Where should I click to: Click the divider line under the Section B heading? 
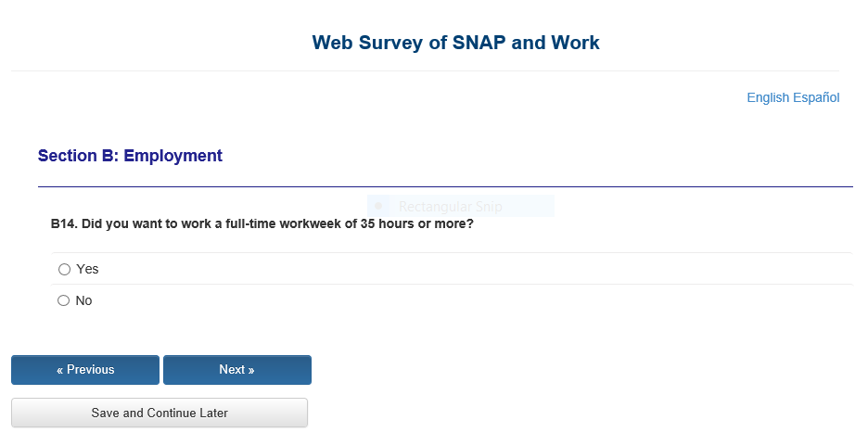coord(445,186)
